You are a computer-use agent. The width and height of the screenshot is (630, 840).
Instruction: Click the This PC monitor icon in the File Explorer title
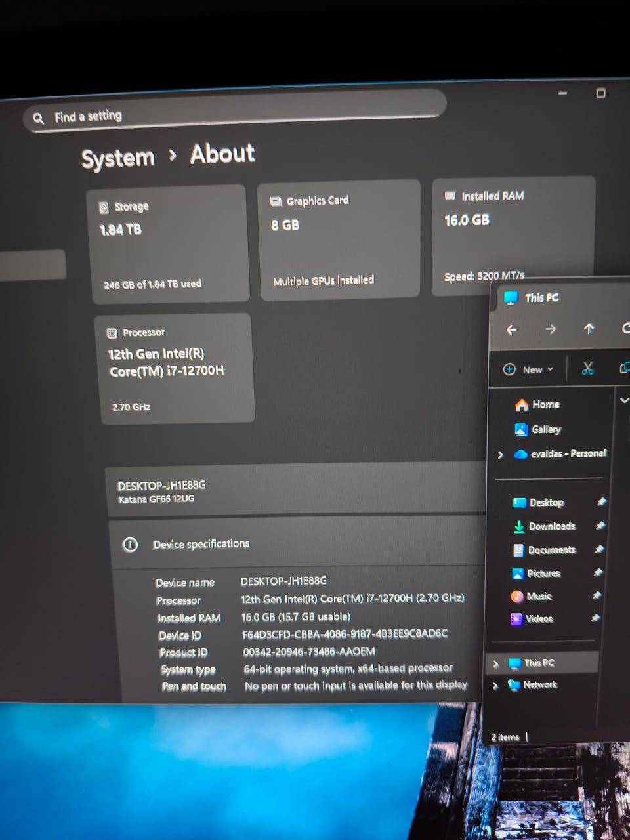[x=511, y=299]
